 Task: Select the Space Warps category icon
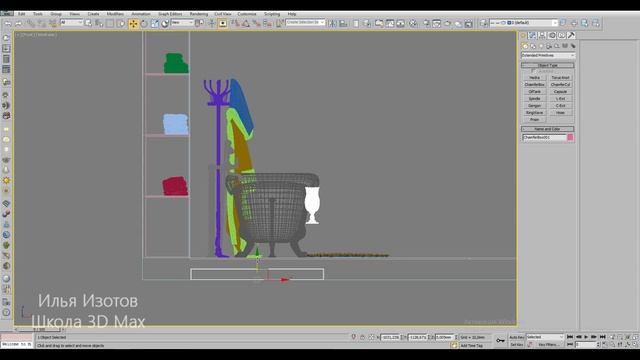(x=565, y=46)
